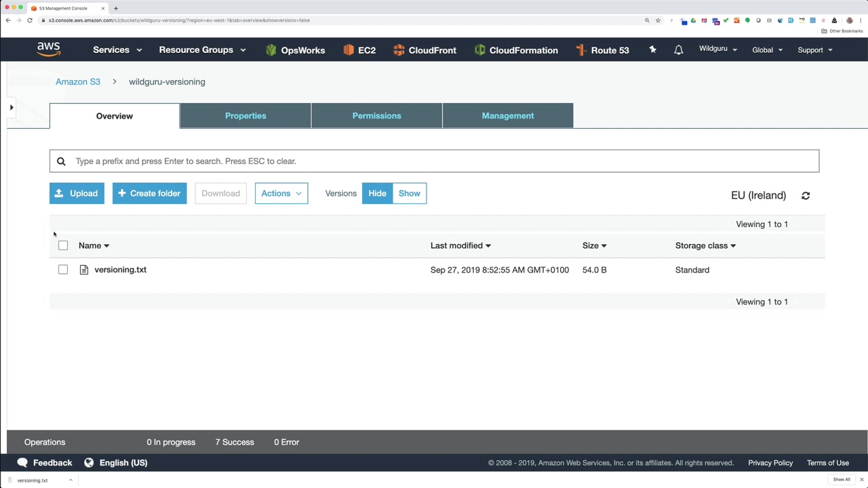Open the downloaded versioning.txt in the downloads bar

(x=33, y=481)
